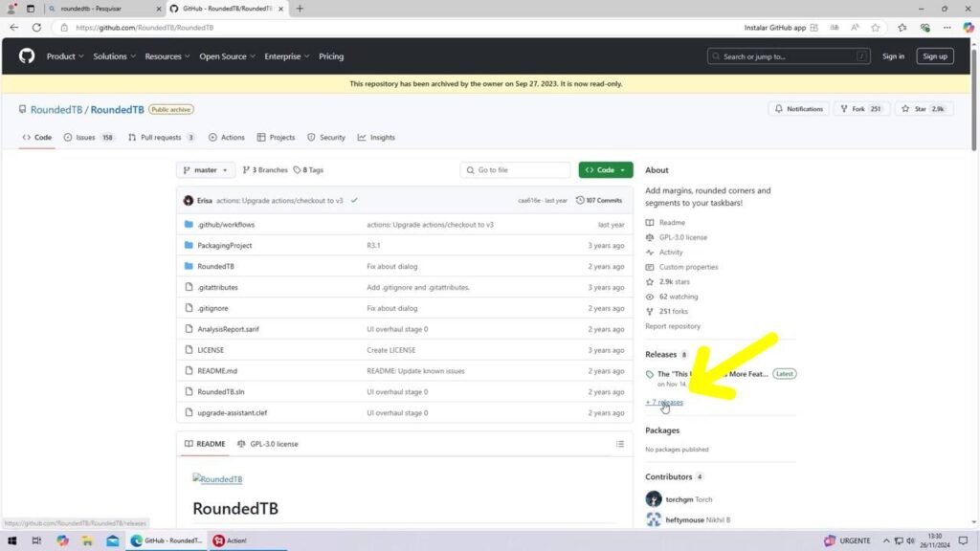Click the Sign up button
The width and height of the screenshot is (980, 551).
point(935,56)
